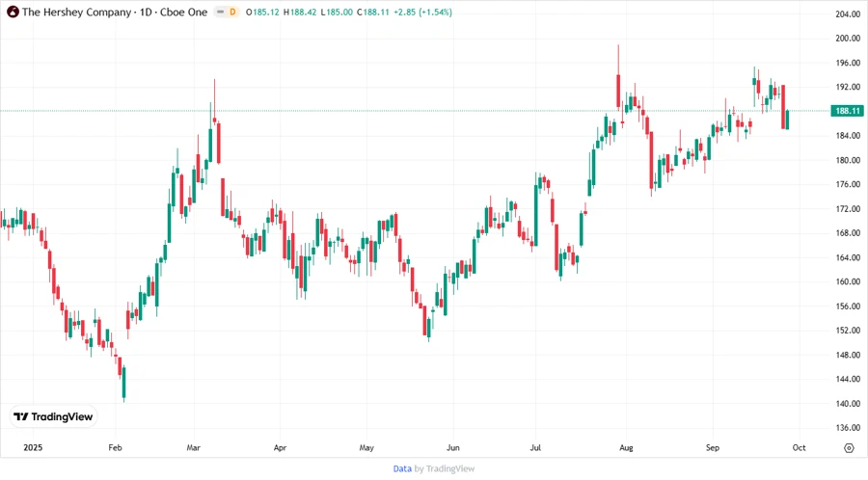The image size is (868, 480).
Task: Click the close value C188.11
Action: coord(373,12)
